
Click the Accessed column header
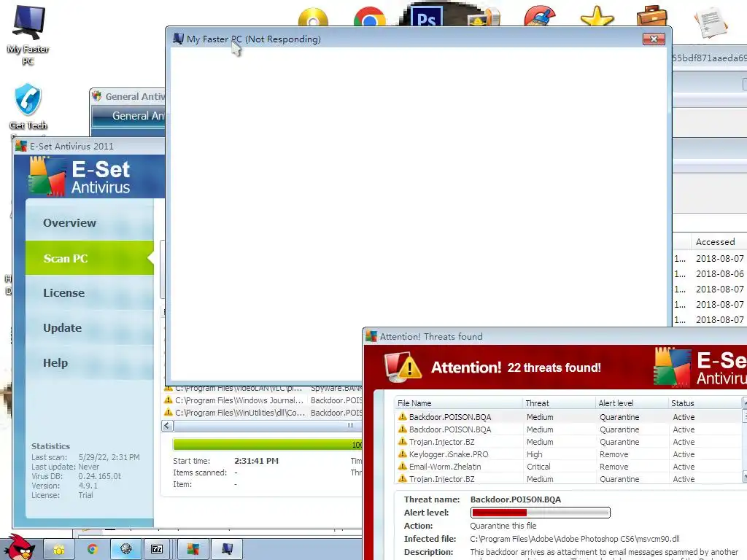(719, 241)
